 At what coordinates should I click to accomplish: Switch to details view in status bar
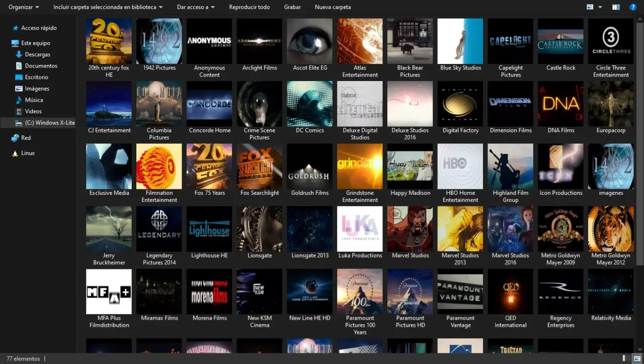click(x=625, y=358)
